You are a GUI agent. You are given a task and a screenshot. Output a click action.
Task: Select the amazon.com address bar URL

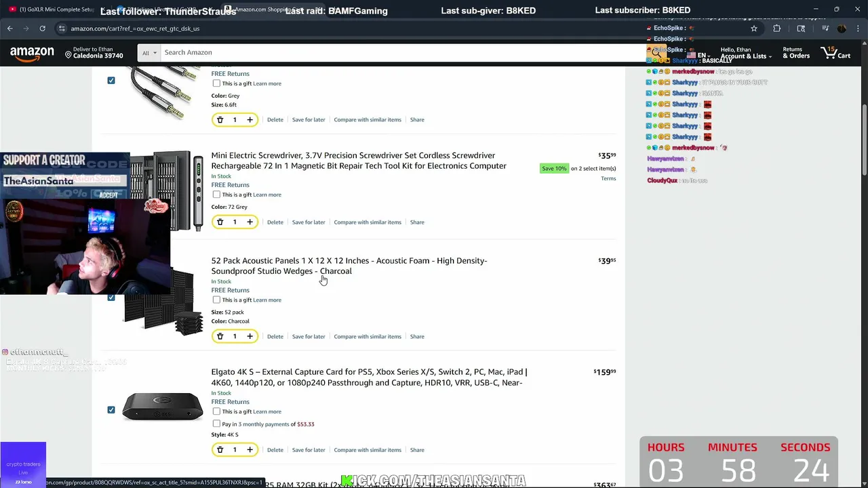(135, 28)
